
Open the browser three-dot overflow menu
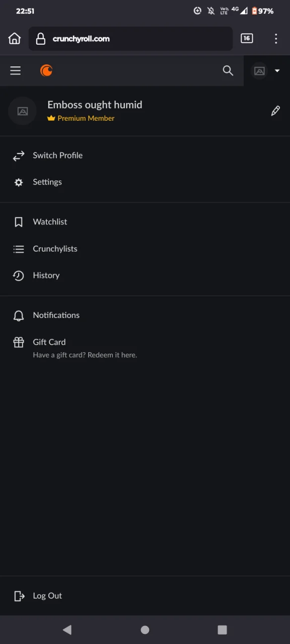pos(276,39)
